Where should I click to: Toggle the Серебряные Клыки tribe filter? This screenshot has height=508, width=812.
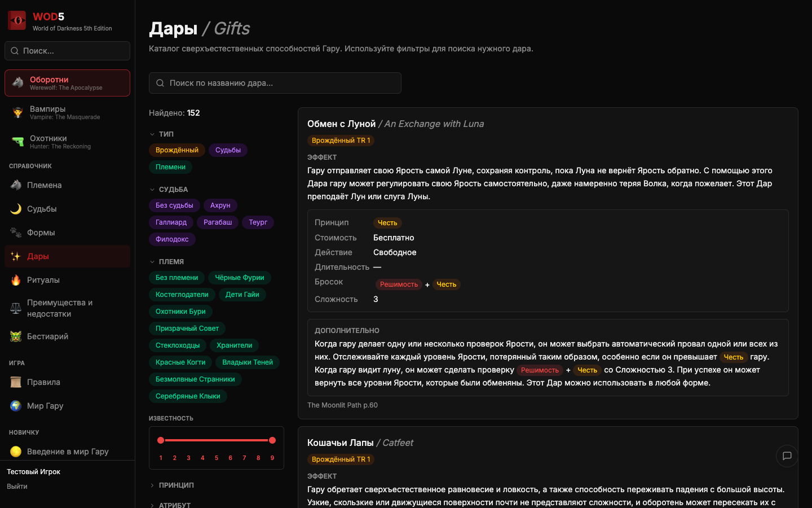click(188, 396)
